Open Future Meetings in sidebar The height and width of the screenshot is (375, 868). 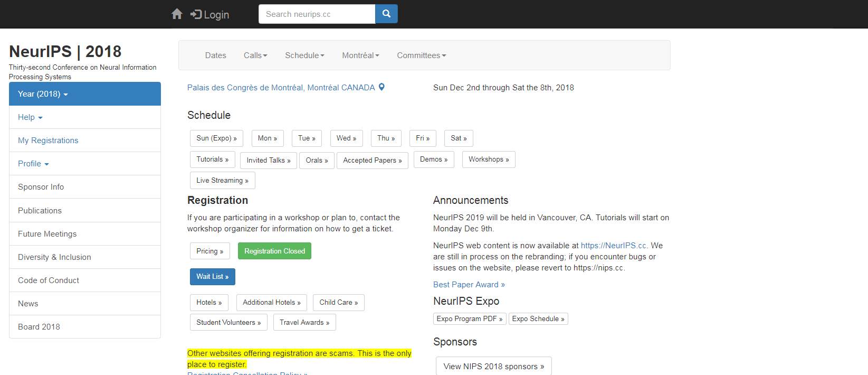click(85, 234)
